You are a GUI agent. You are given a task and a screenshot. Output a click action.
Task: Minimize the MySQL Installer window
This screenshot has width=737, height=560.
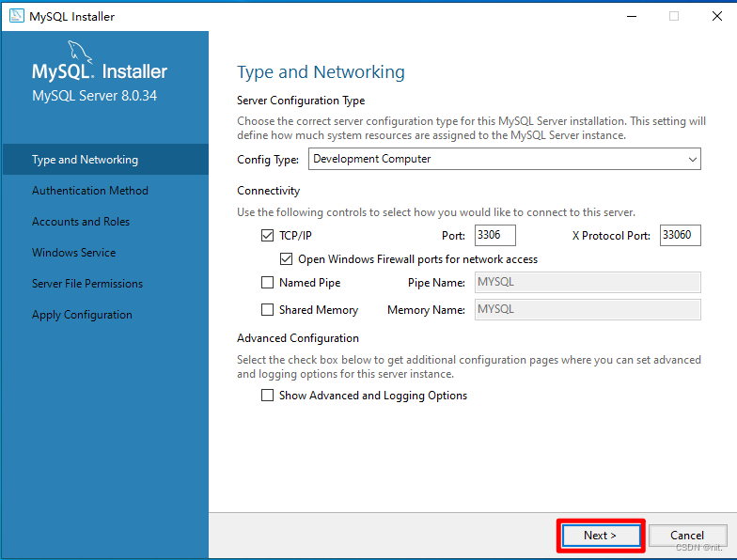pos(632,17)
